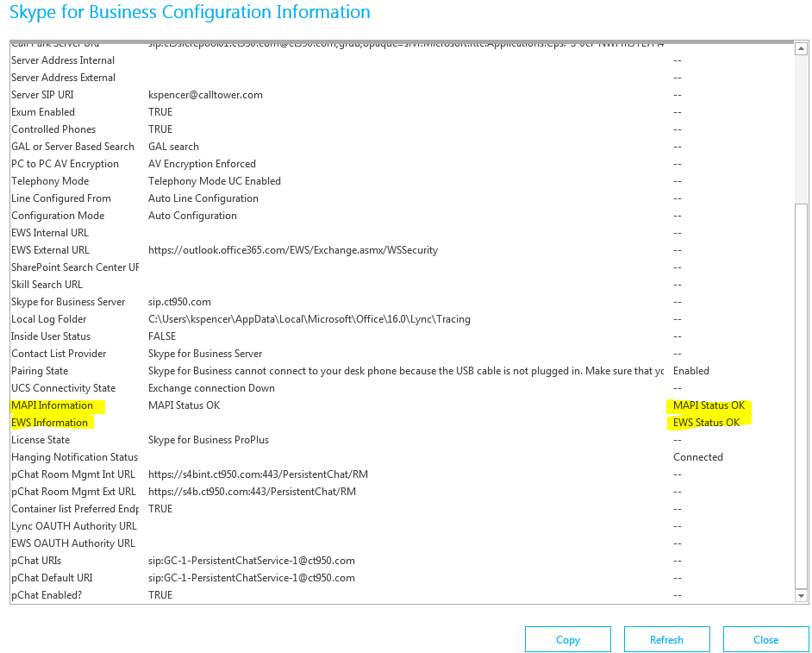Click the scrollbar up arrow
The width and height of the screenshot is (812, 653).
pyautogui.click(x=801, y=48)
